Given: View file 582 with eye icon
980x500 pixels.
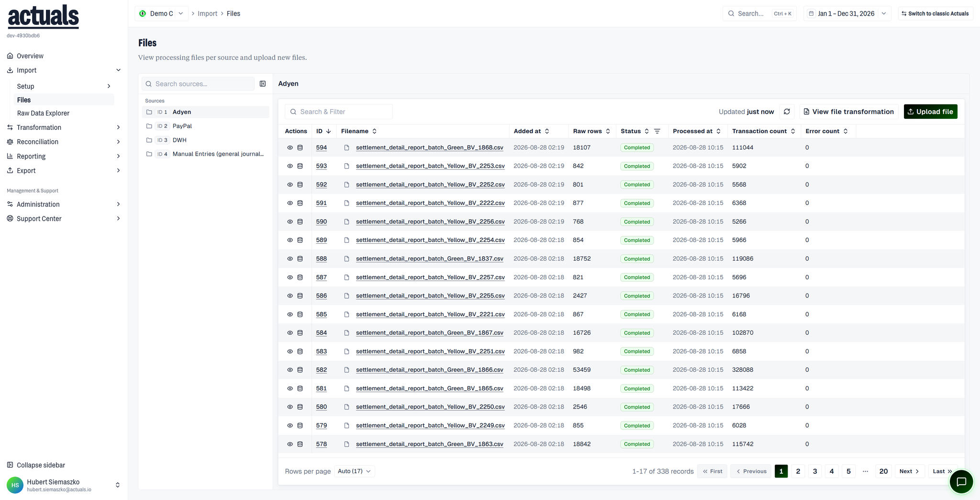Looking at the screenshot, I should 290,370.
